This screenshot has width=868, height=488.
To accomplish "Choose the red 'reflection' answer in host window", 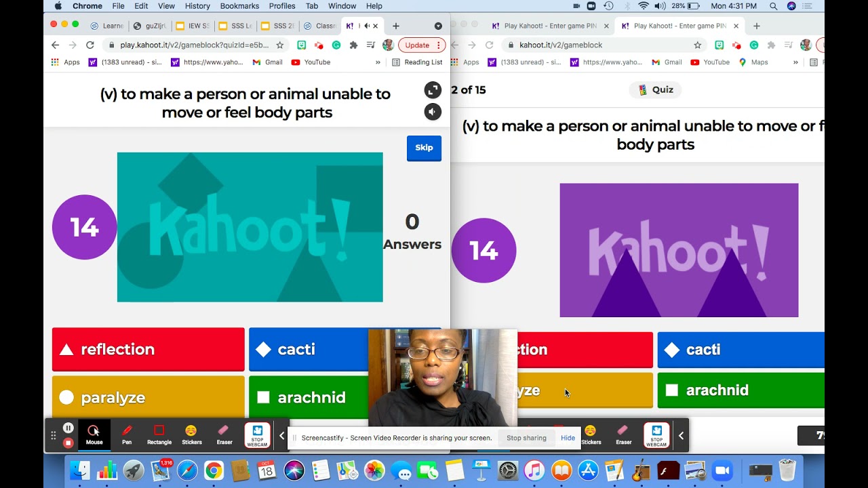I will tap(149, 349).
